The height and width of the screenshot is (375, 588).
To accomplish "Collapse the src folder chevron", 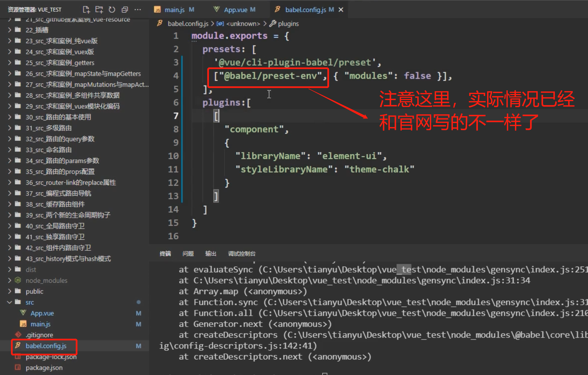I will (10, 302).
